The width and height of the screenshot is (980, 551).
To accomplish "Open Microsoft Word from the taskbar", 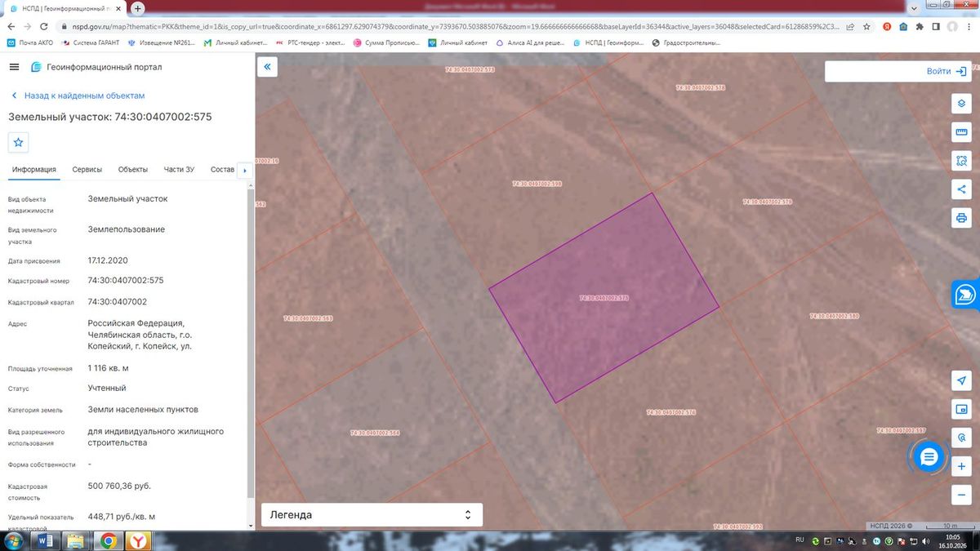I will pos(46,541).
